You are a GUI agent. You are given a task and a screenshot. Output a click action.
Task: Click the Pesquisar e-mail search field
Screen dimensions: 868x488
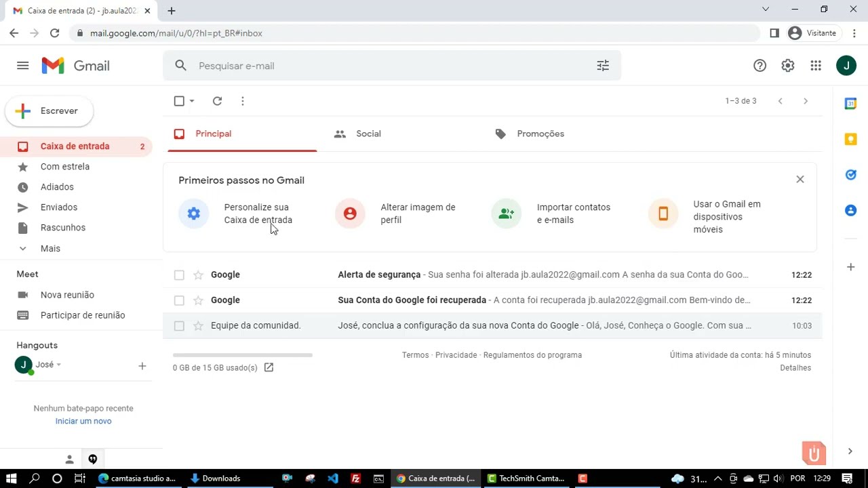(392, 66)
